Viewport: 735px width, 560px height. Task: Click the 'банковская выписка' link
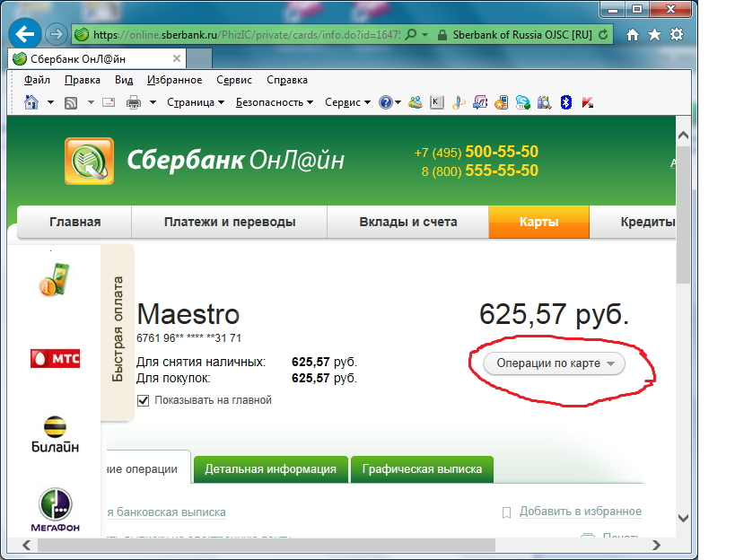171,512
